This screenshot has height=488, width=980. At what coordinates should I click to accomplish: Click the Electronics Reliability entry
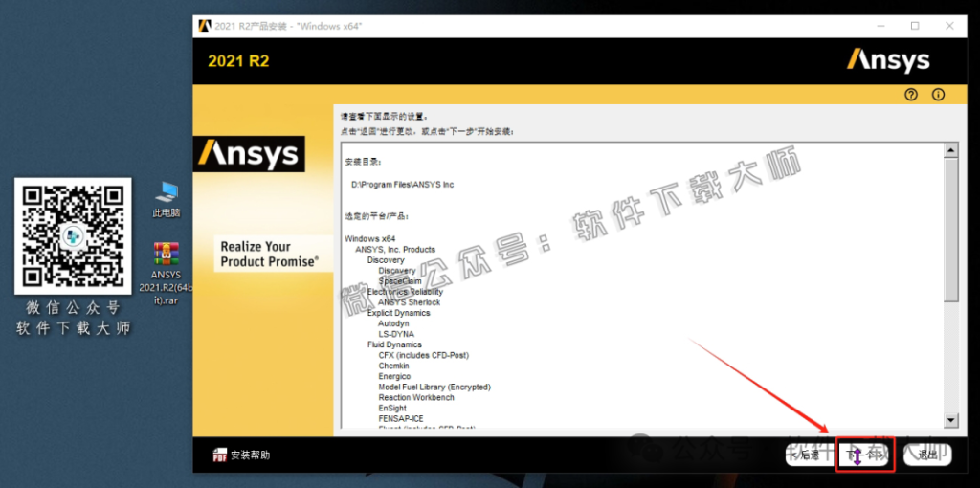click(x=405, y=292)
